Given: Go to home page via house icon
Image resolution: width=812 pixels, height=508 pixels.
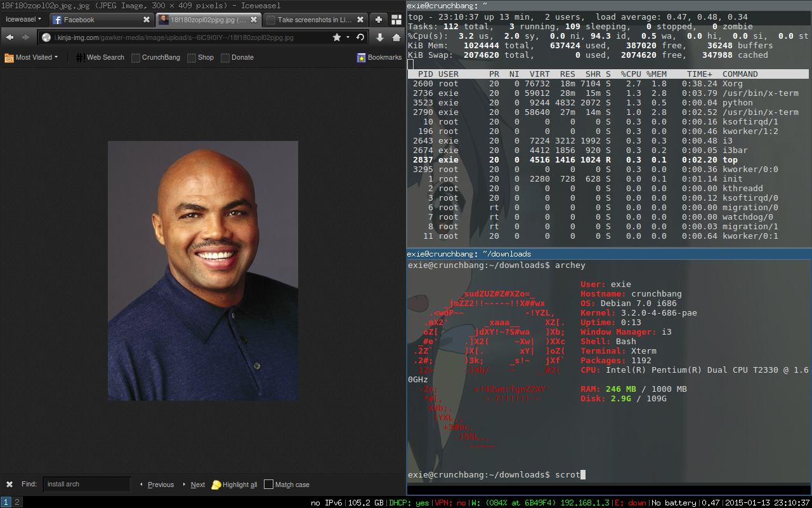Looking at the screenshot, I should pyautogui.click(x=396, y=37).
